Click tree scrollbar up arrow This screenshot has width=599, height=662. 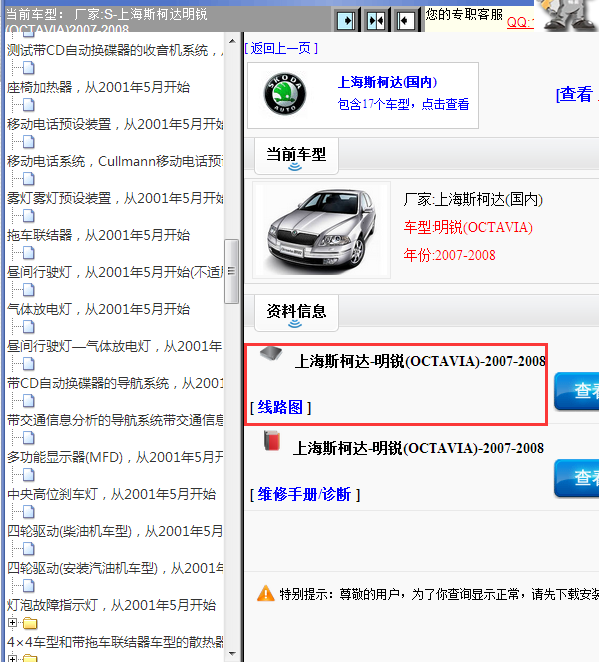click(x=232, y=41)
